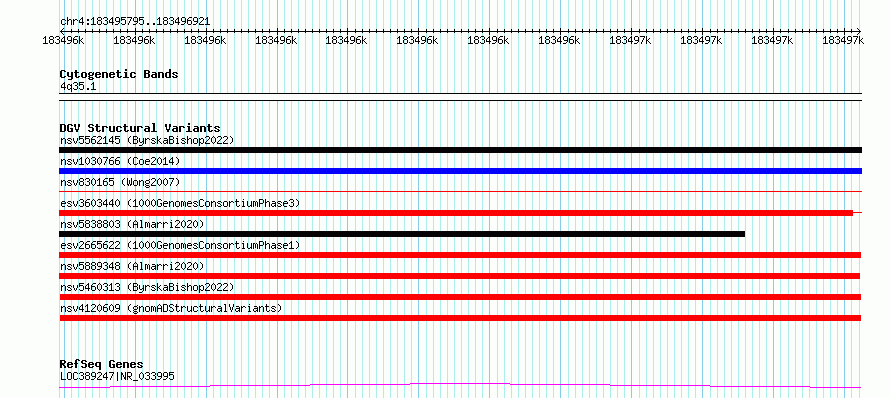Select the blue bar of nsv1030766
The height and width of the screenshot is (398, 890).
pyautogui.click(x=460, y=171)
